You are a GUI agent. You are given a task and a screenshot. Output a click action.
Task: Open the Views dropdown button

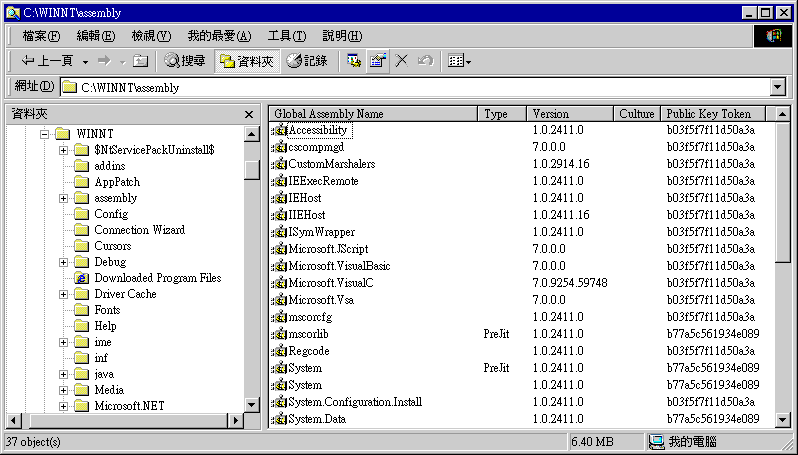[459, 61]
